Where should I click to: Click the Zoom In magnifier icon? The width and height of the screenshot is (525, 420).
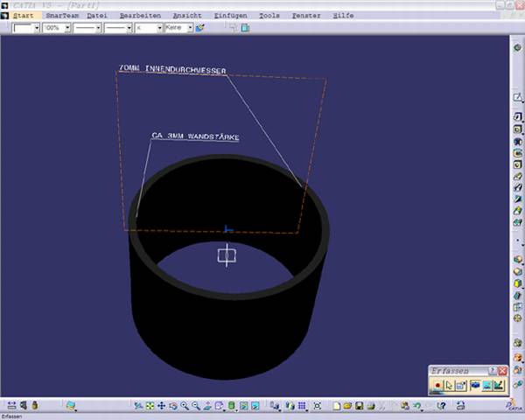coord(185,406)
